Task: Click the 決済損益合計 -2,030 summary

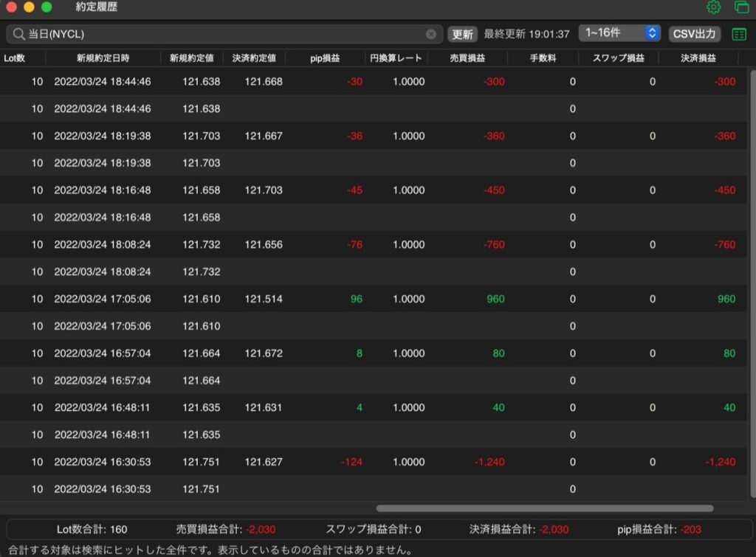Action: (x=519, y=530)
